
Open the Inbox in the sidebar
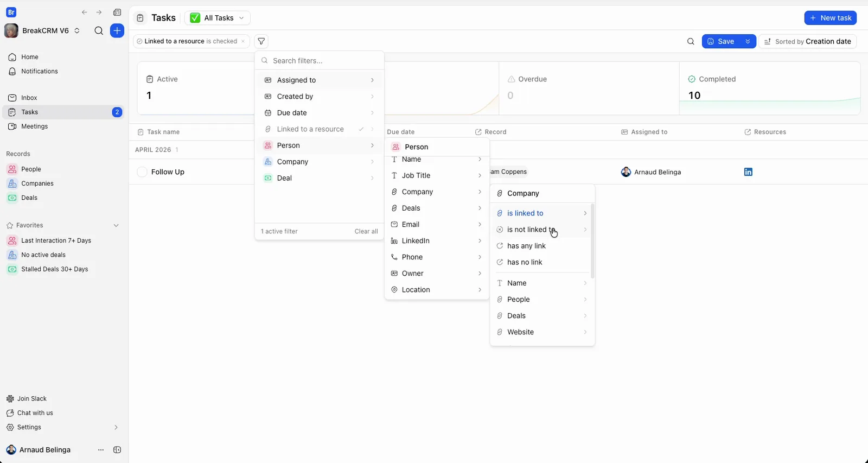coord(63,98)
